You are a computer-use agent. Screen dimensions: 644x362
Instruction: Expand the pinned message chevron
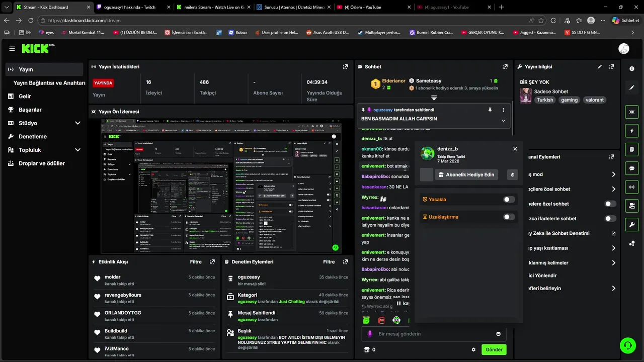click(503, 121)
